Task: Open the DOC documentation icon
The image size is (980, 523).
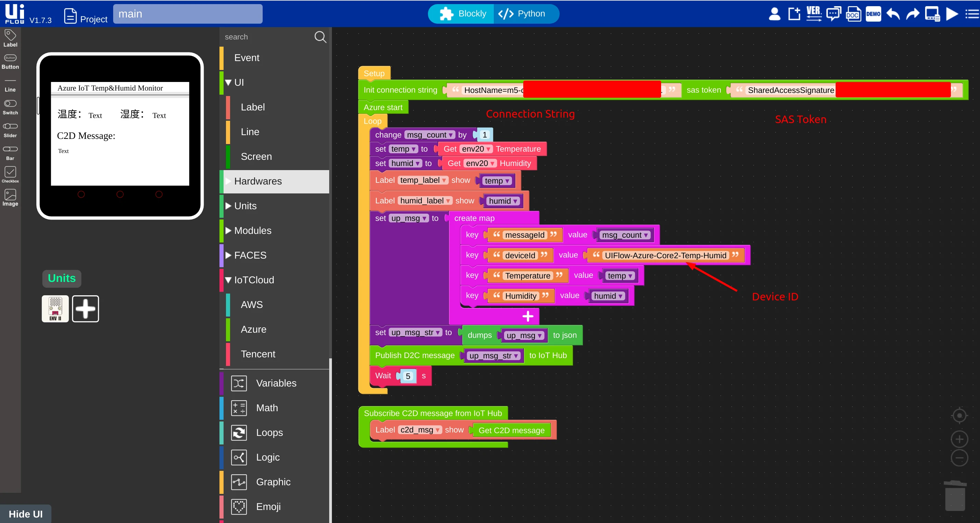Action: tap(853, 14)
